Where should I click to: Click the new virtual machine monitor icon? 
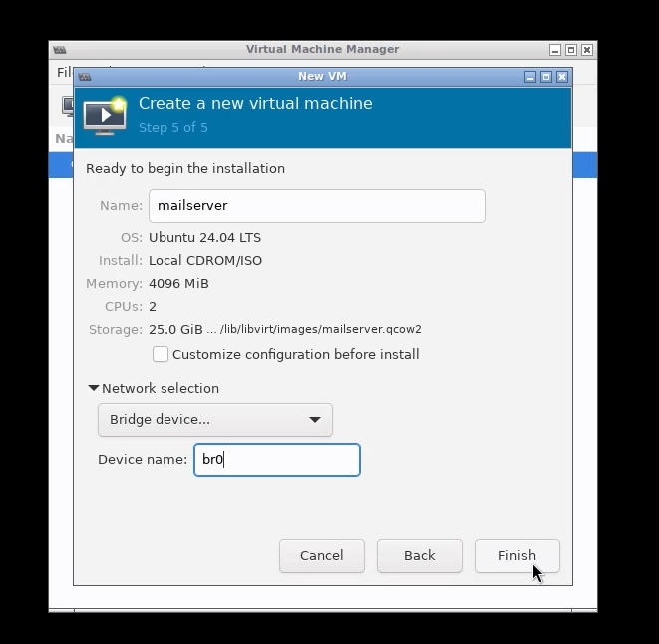(105, 115)
